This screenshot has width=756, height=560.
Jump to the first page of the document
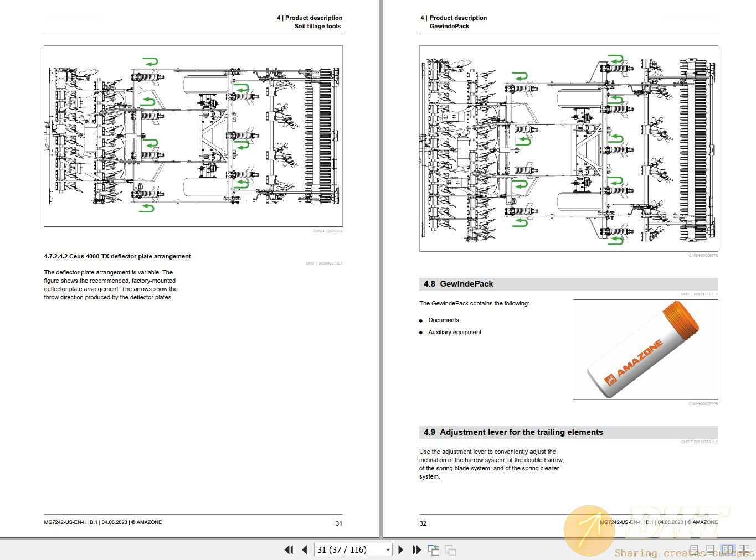click(289, 549)
